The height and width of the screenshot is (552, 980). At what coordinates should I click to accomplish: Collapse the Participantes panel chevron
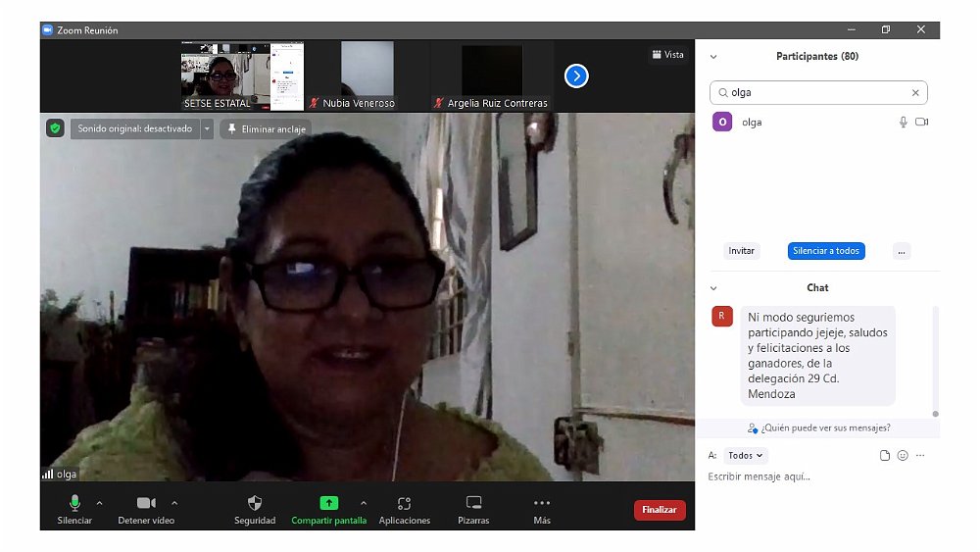(x=713, y=57)
